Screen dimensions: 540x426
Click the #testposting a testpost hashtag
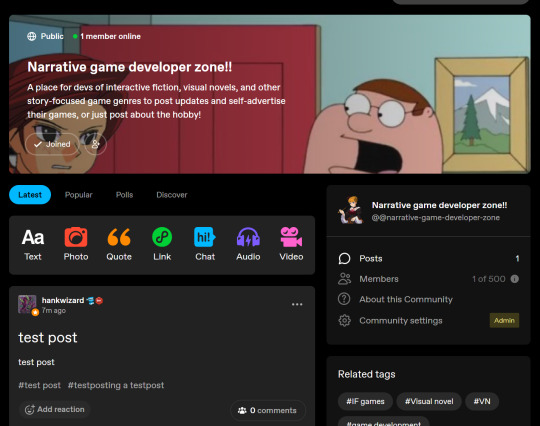116,385
